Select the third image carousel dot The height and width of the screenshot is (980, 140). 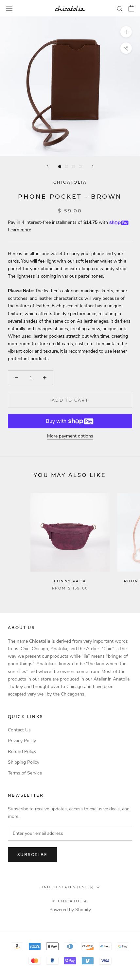point(74,167)
